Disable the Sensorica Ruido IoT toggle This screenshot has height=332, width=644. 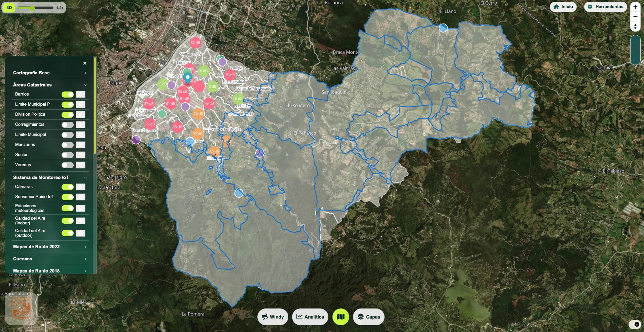68,197
